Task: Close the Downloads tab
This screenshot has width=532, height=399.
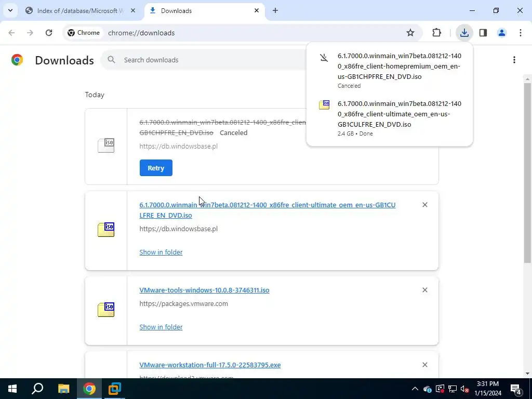Action: click(x=257, y=11)
